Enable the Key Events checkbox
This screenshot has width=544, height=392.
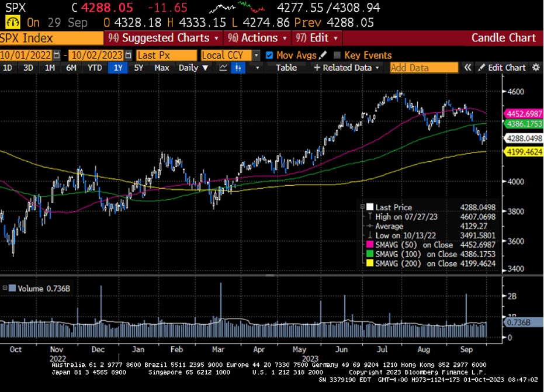(x=337, y=55)
